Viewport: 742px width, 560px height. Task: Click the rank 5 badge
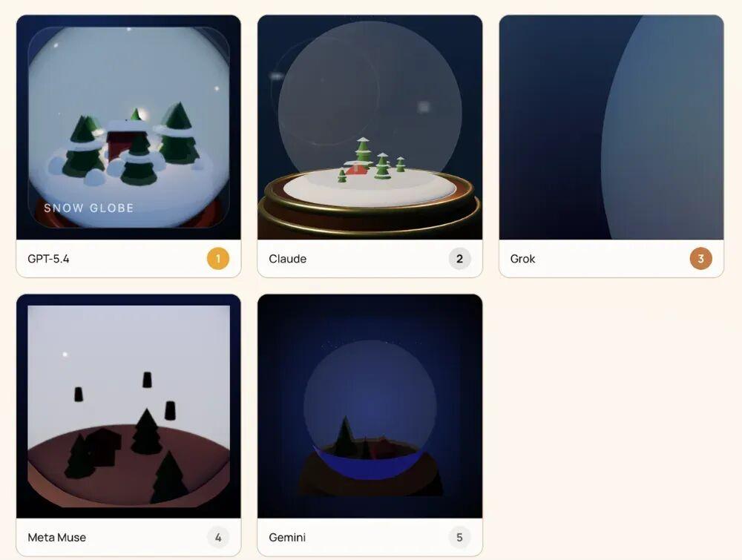[459, 537]
